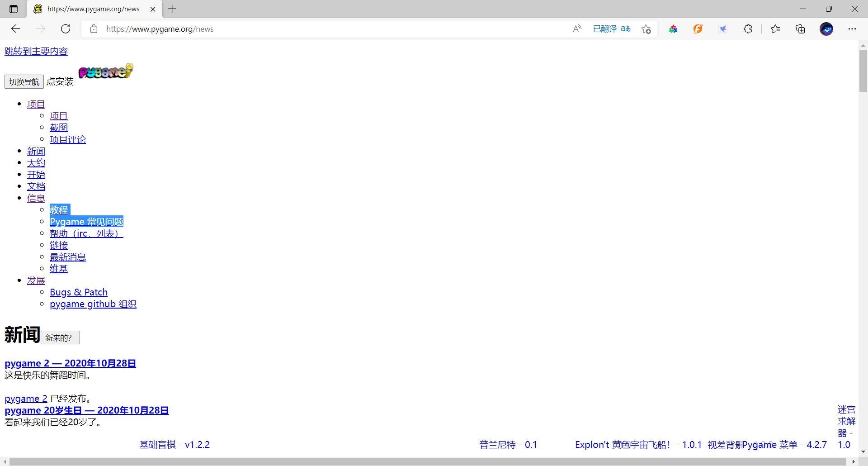Open the 最新消息 link

coord(68,257)
